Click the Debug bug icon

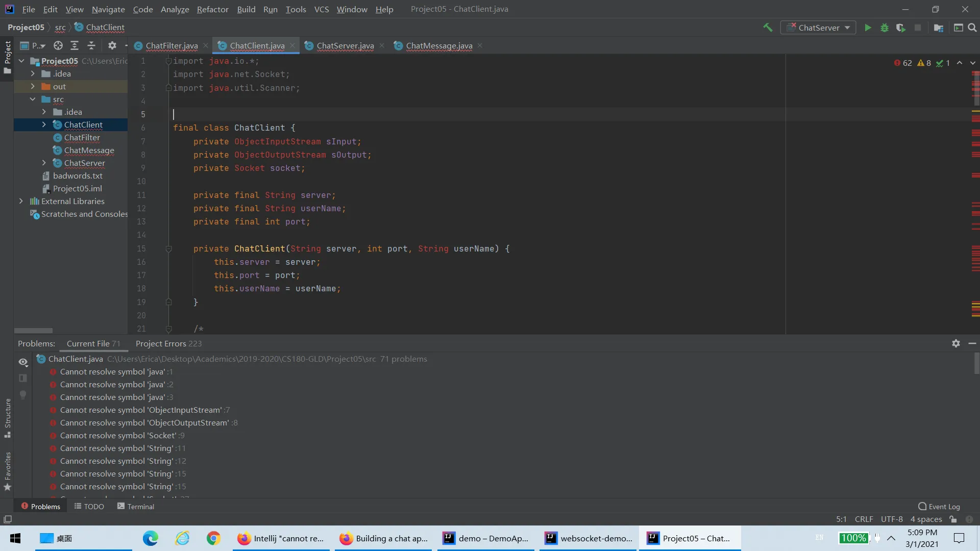pos(885,28)
